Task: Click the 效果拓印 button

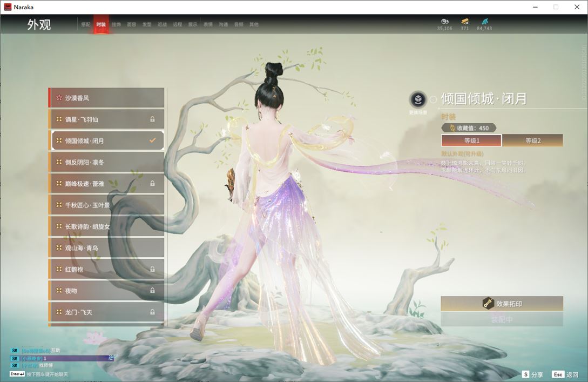Action: 502,304
